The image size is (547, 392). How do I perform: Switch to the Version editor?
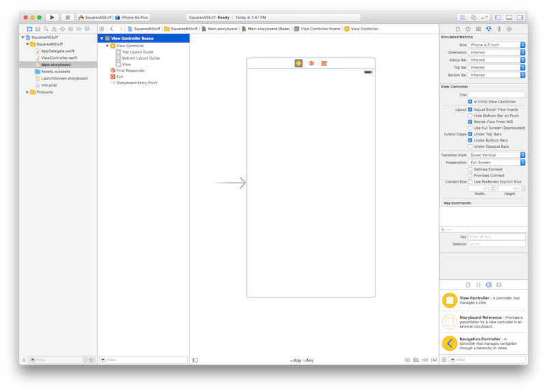(x=485, y=18)
